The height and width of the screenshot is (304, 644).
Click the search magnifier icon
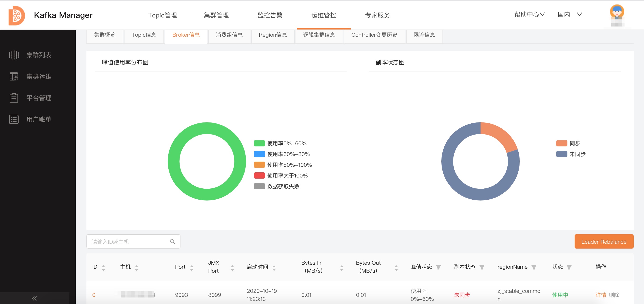pos(172,241)
